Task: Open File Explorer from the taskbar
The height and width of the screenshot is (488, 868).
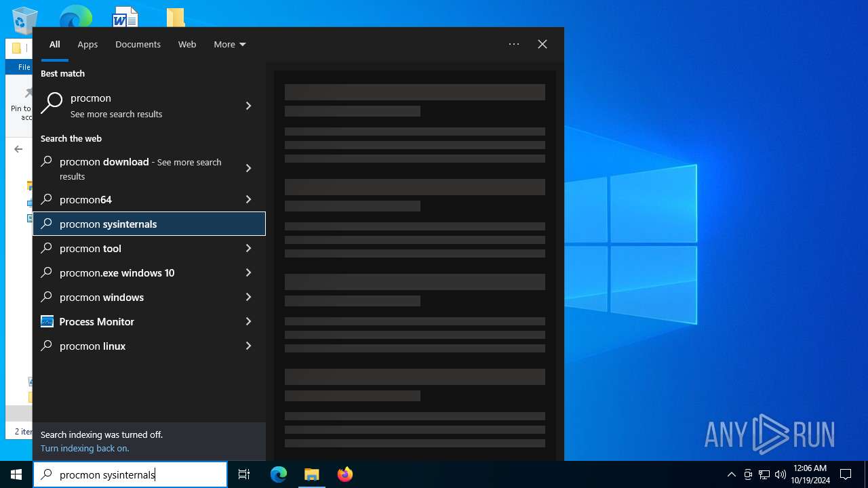Action: pos(312,474)
